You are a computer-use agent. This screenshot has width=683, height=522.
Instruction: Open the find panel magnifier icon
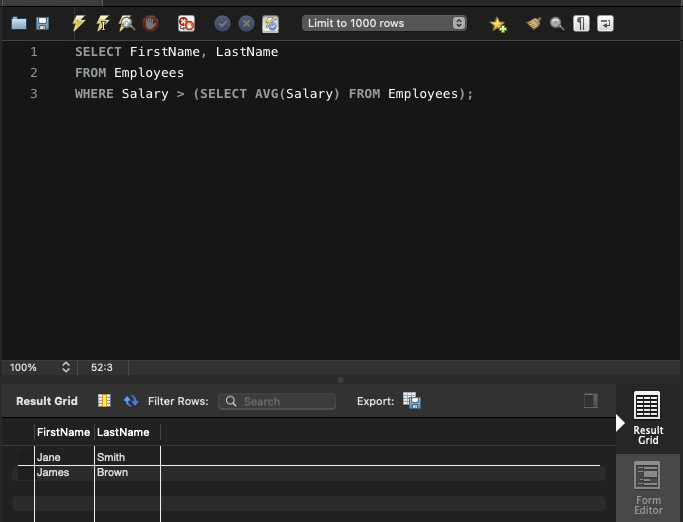click(x=557, y=23)
